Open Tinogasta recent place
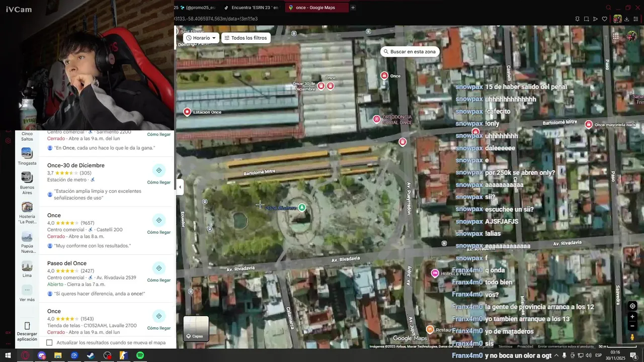Screen dimensions: 644x362 [27, 156]
